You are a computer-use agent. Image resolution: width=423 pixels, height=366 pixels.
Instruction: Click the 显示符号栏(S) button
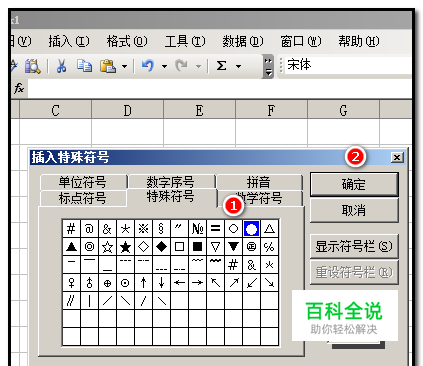tap(354, 246)
